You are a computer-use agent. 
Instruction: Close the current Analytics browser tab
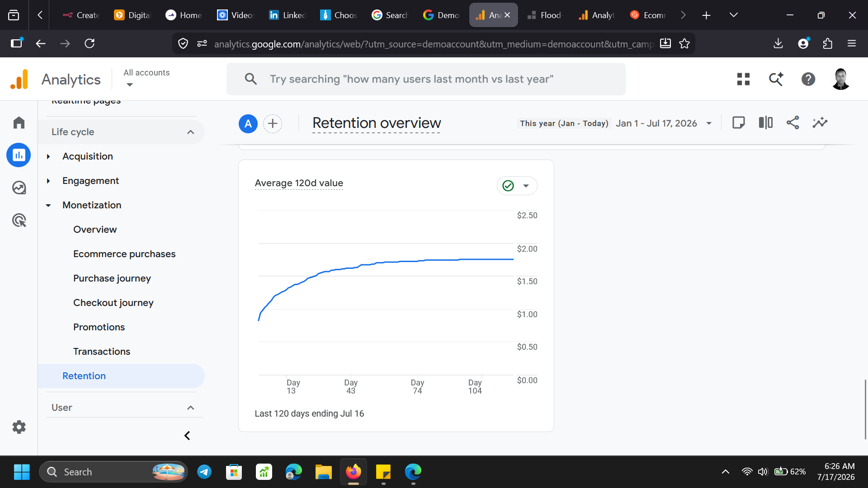point(507,15)
